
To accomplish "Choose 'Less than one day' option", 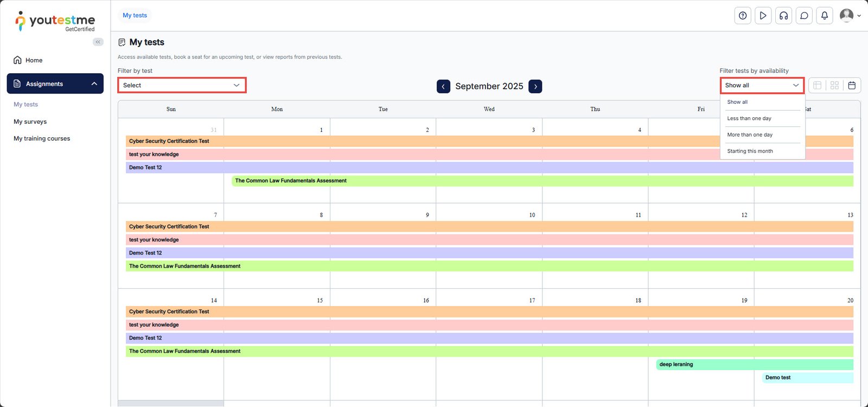I will point(749,118).
